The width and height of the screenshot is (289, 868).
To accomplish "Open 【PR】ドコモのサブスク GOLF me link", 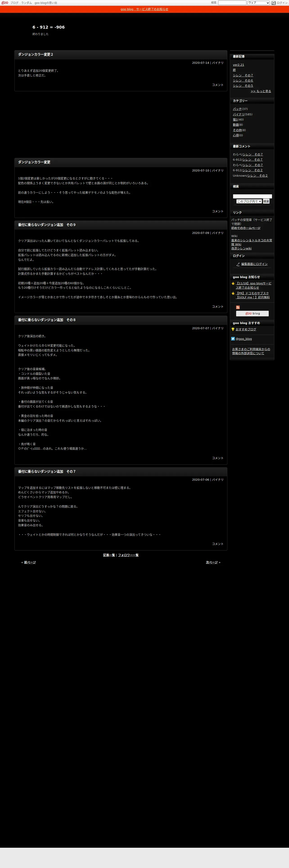I will pos(253,295).
